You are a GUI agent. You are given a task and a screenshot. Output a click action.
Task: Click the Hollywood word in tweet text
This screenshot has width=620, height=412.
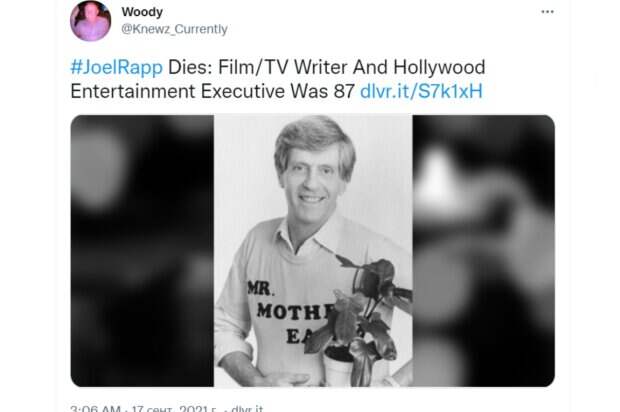click(x=439, y=67)
